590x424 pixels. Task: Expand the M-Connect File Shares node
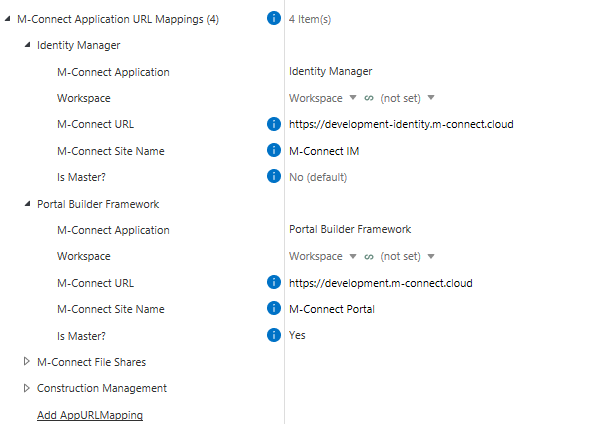pyautogui.click(x=26, y=362)
